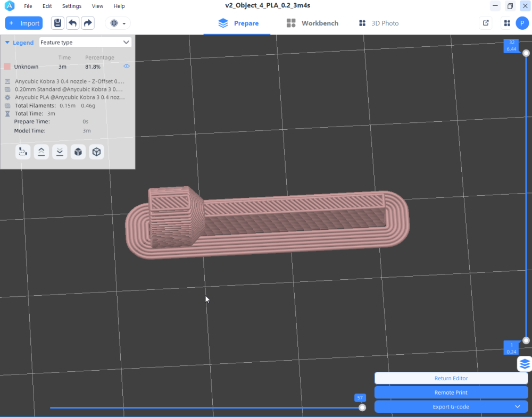The width and height of the screenshot is (532, 417).
Task: Switch to the Workbench tab
Action: (x=312, y=23)
